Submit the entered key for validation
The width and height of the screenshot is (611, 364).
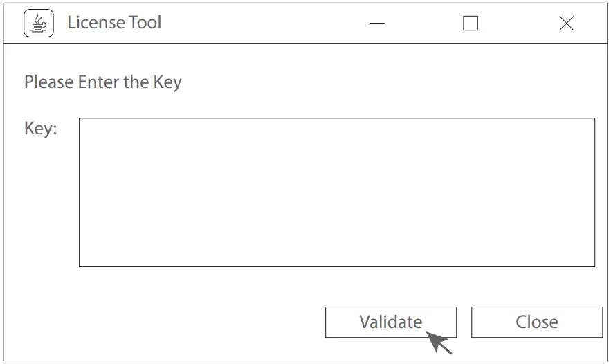tap(390, 322)
